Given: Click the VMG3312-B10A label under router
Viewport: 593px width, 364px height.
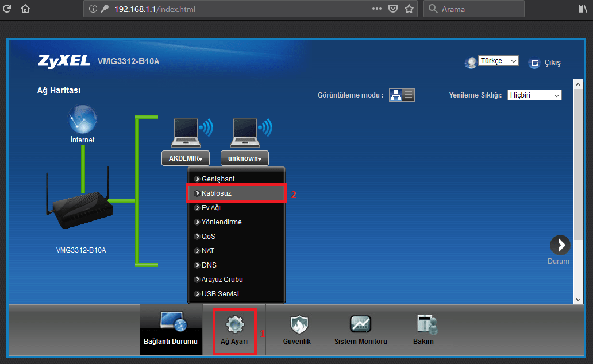Looking at the screenshot, I should [x=81, y=250].
